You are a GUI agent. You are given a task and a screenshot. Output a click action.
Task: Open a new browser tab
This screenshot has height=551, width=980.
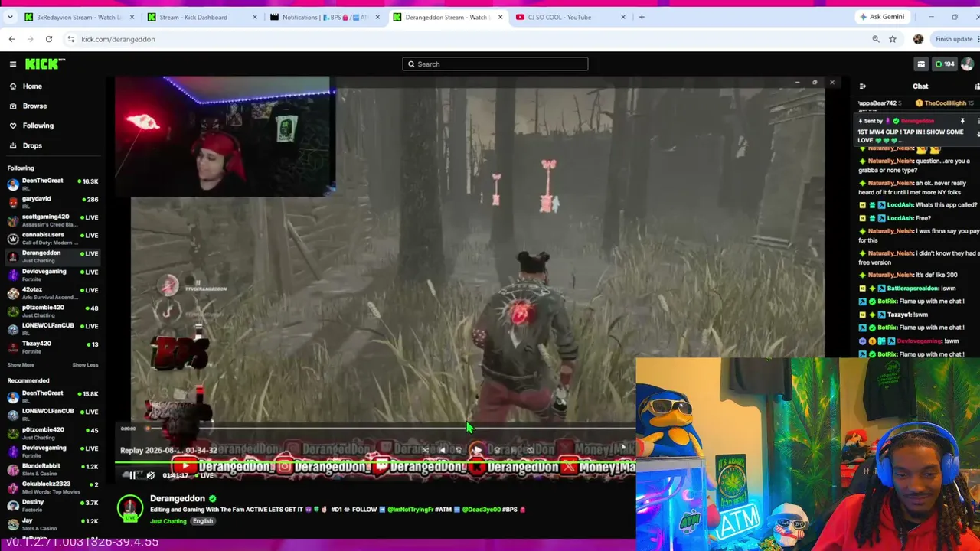[x=642, y=17]
